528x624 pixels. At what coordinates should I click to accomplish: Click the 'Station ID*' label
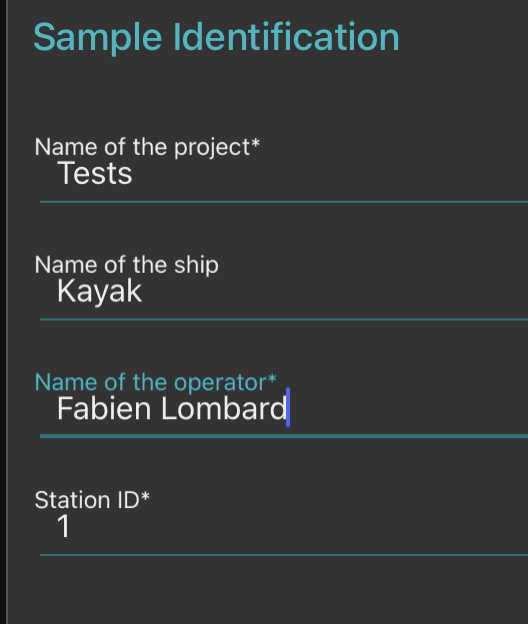click(x=92, y=499)
